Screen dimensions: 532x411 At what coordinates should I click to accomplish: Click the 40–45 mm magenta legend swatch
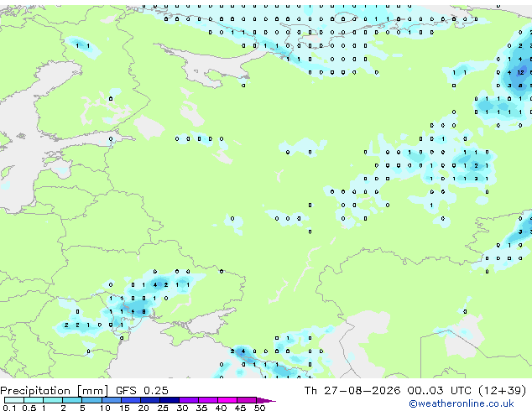pyautogui.click(x=227, y=400)
